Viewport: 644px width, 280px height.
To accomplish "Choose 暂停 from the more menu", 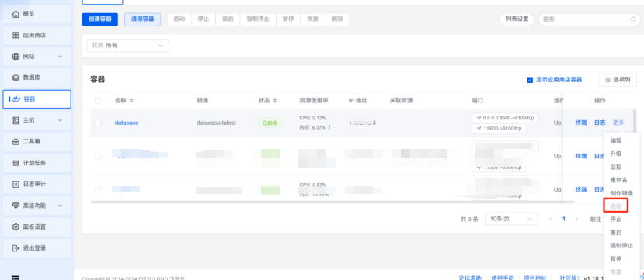I will tap(616, 259).
